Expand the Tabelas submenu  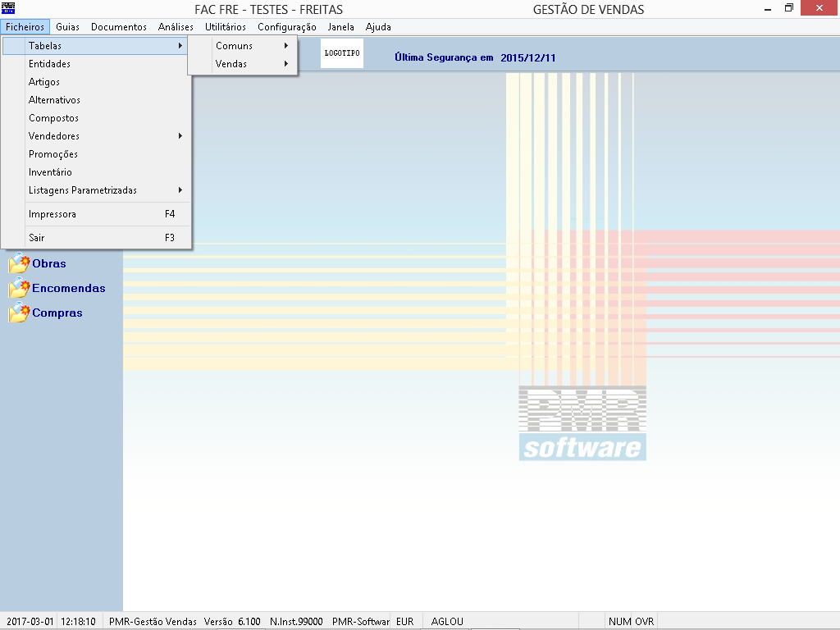point(95,46)
